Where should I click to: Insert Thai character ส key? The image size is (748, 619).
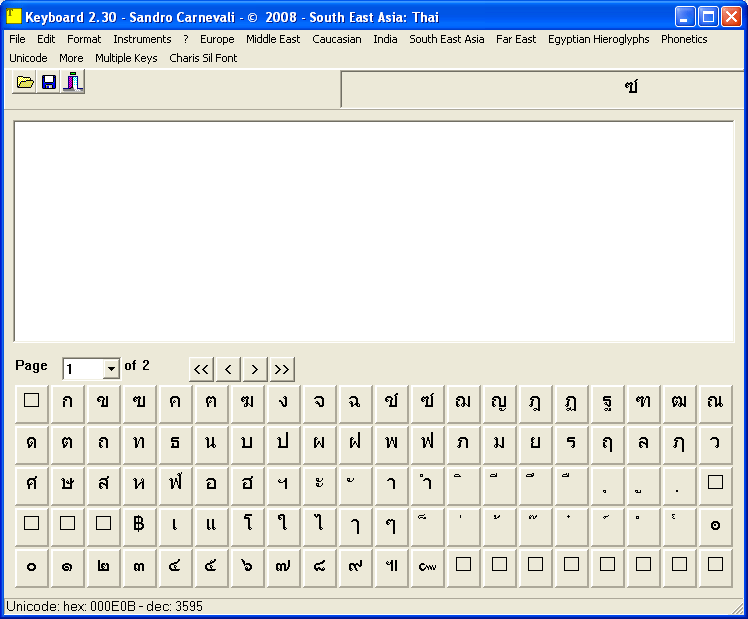pyautogui.click(x=104, y=486)
